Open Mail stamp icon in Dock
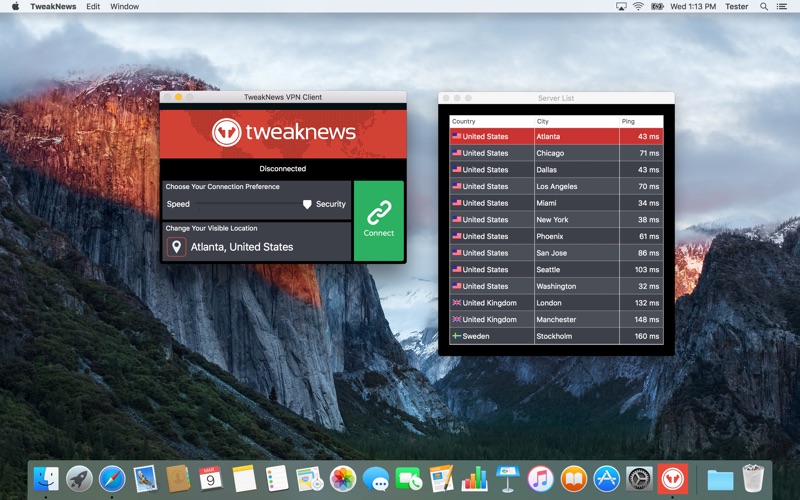This screenshot has width=800, height=500. coord(145,479)
